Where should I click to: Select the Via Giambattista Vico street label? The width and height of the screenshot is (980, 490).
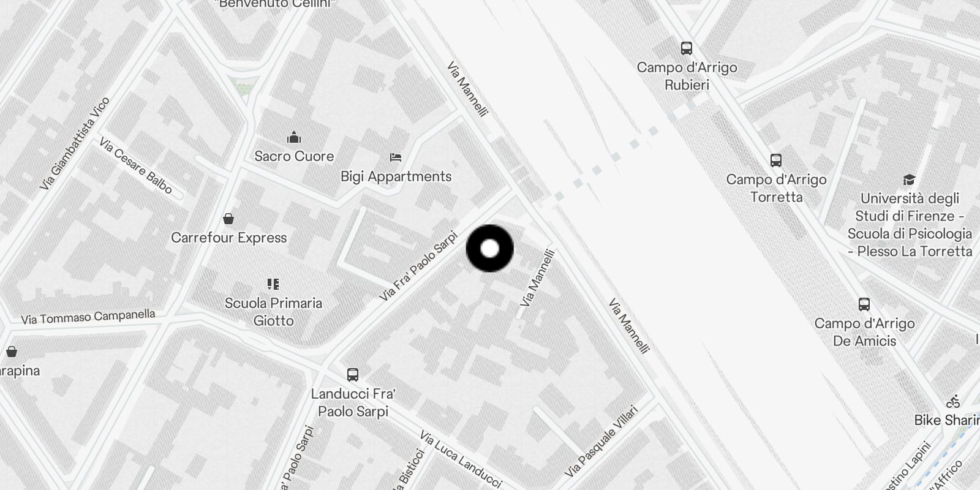coord(74,143)
